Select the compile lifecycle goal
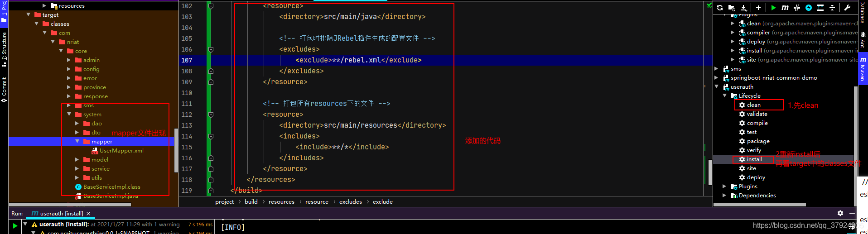Viewport: 868px width, 234px height. click(x=757, y=123)
